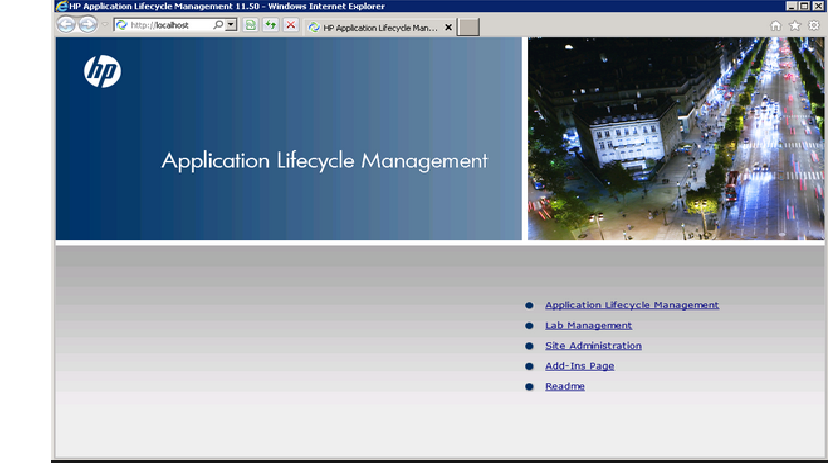Open the Site Administration link

coord(593,346)
